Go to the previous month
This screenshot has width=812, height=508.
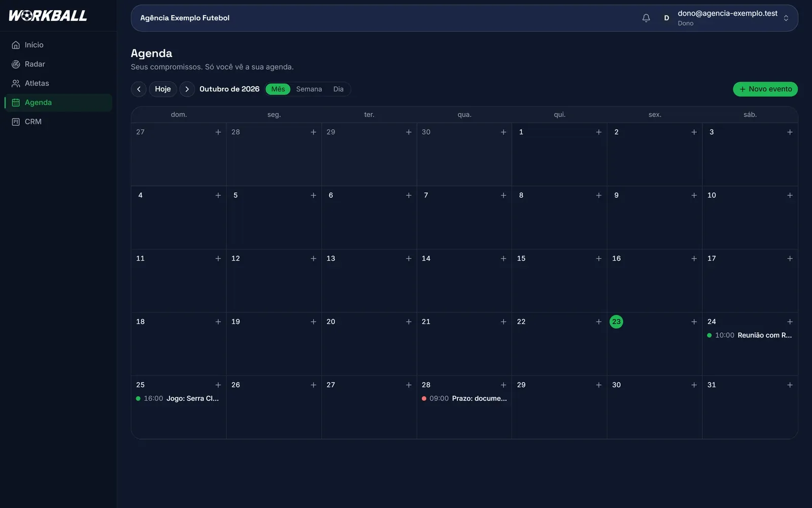(x=139, y=89)
